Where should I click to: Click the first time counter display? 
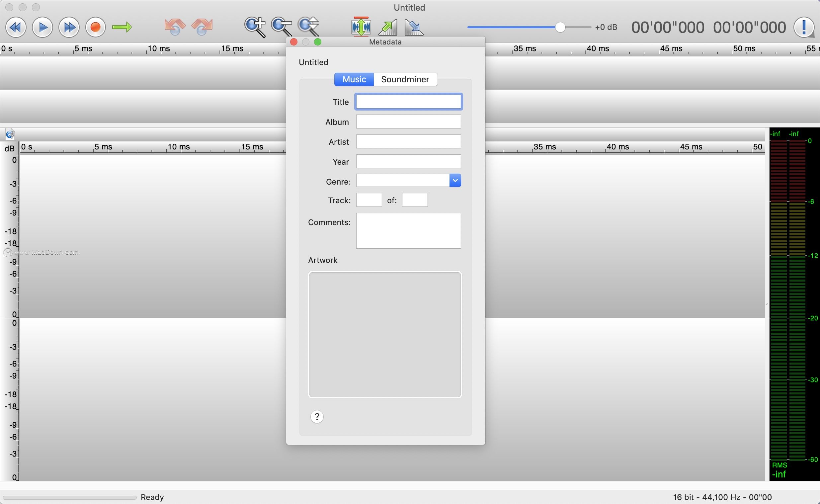pos(668,27)
